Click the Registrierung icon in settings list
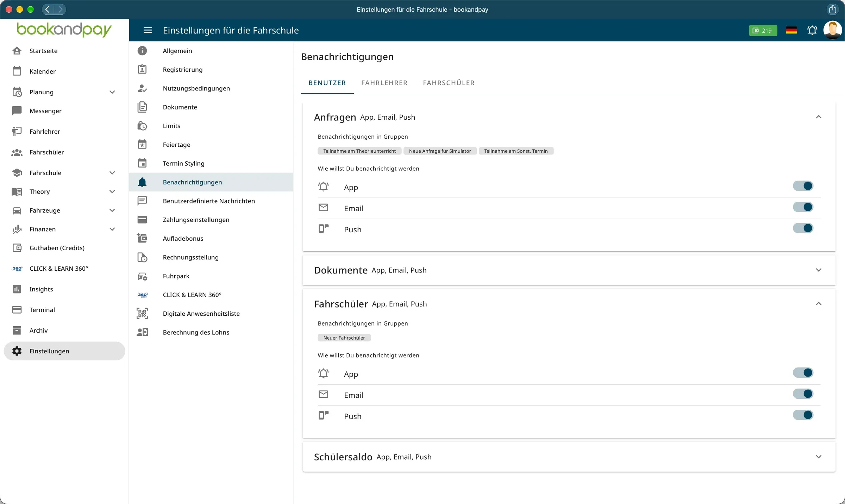Viewport: 845px width, 504px height. (x=142, y=69)
